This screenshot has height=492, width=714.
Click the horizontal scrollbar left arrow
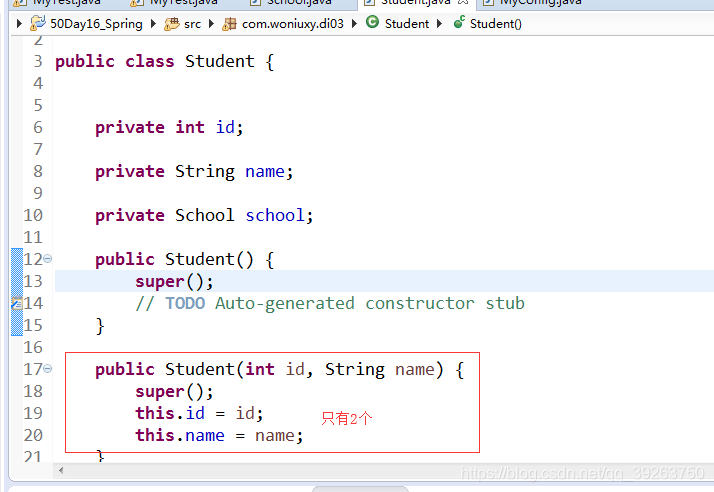click(61, 470)
